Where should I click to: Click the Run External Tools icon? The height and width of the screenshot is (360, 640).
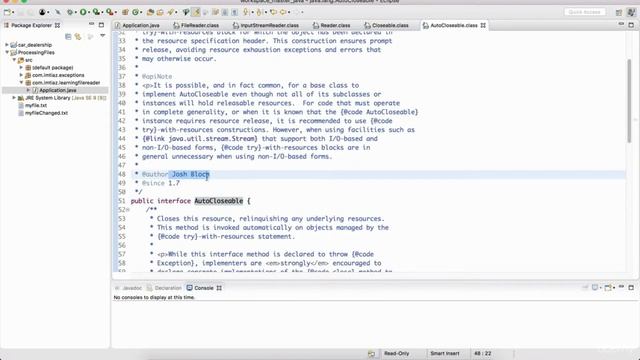pos(109,12)
